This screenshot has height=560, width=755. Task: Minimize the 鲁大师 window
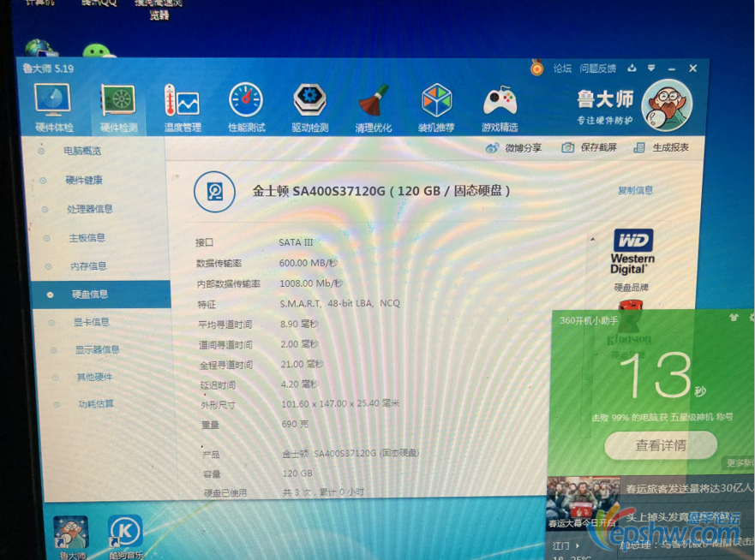(x=672, y=69)
